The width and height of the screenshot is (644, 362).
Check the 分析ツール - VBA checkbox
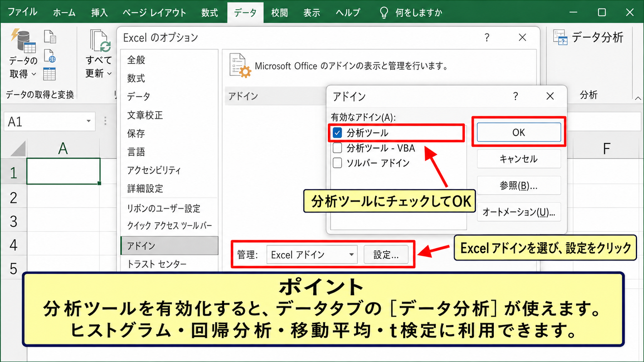(x=337, y=148)
